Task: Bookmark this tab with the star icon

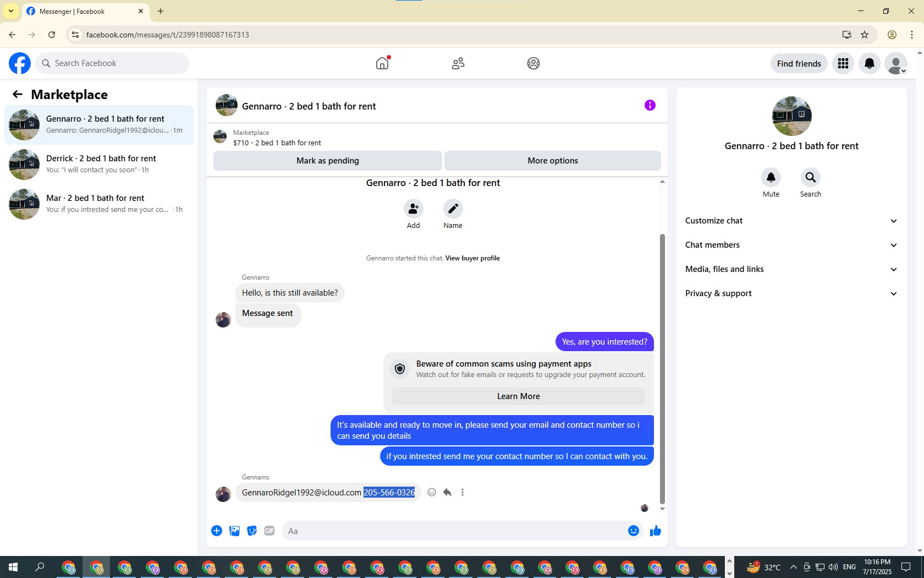Action: [865, 35]
